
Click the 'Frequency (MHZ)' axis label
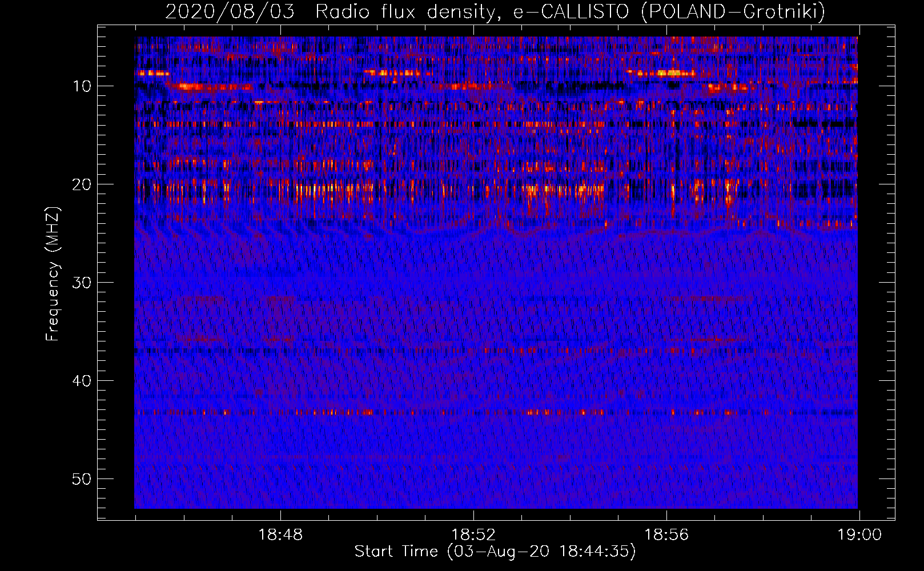tap(53, 274)
